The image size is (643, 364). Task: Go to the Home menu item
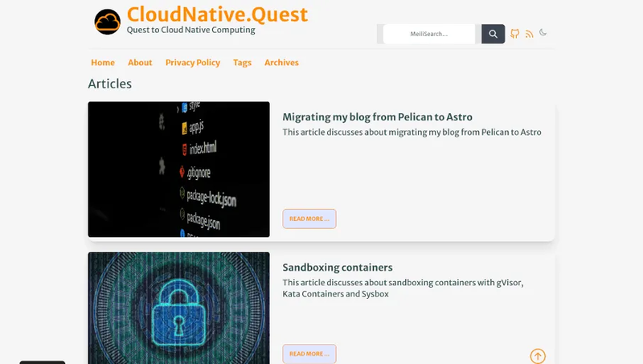[103, 63]
